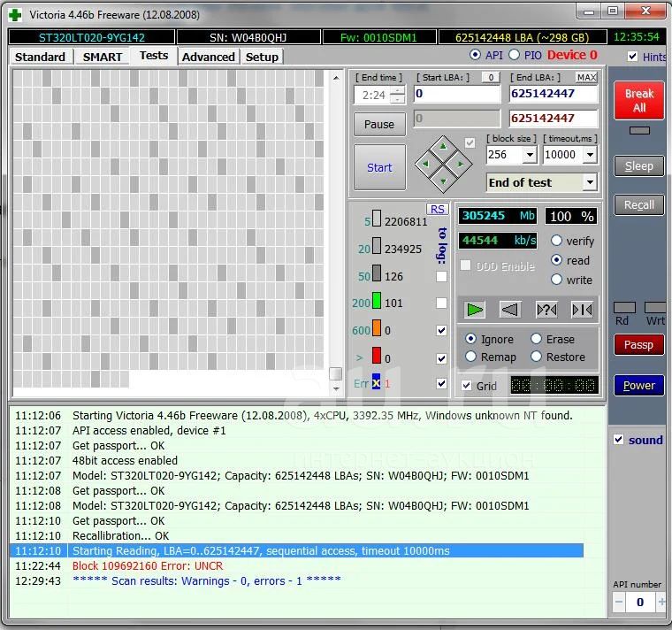The height and width of the screenshot is (630, 672).
Task: Click the Err blue X block indicator
Action: (377, 383)
